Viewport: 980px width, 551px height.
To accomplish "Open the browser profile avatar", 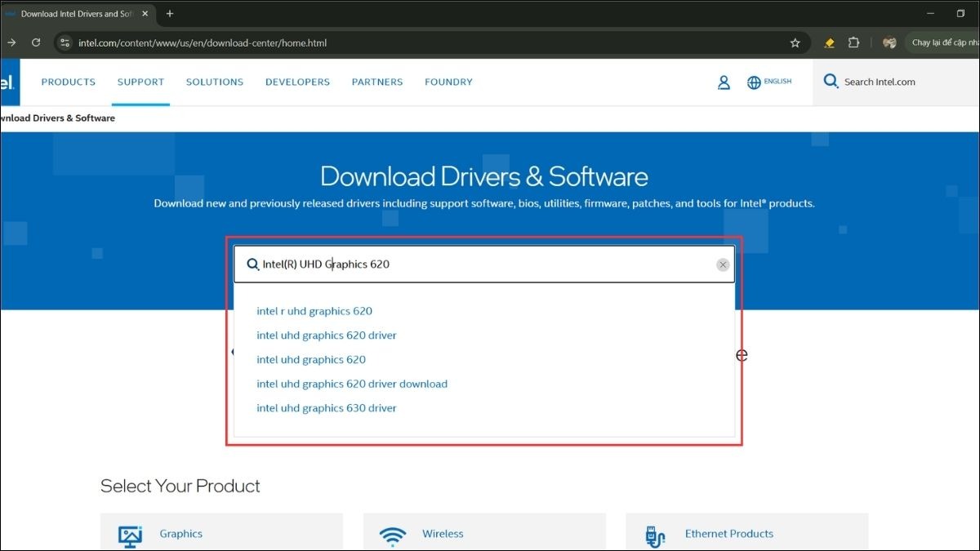I will [x=889, y=42].
